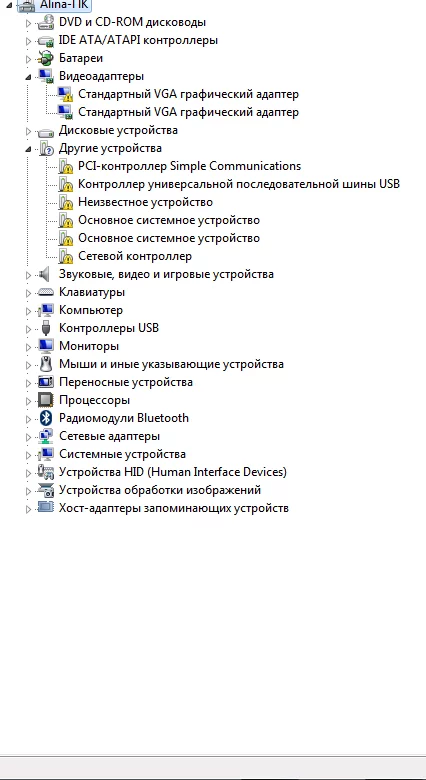
Task: Select Неизвестное устройство entry
Action: (145, 202)
